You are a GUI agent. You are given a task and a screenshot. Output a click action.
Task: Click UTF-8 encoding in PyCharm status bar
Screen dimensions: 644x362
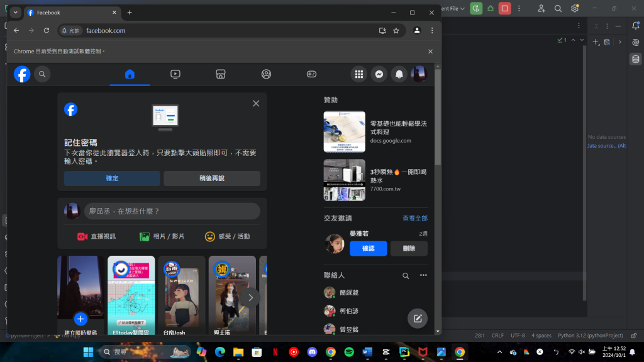click(518, 336)
